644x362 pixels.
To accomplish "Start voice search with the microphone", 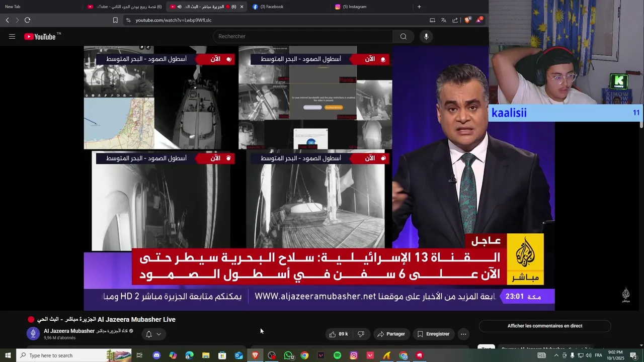I will pyautogui.click(x=426, y=36).
